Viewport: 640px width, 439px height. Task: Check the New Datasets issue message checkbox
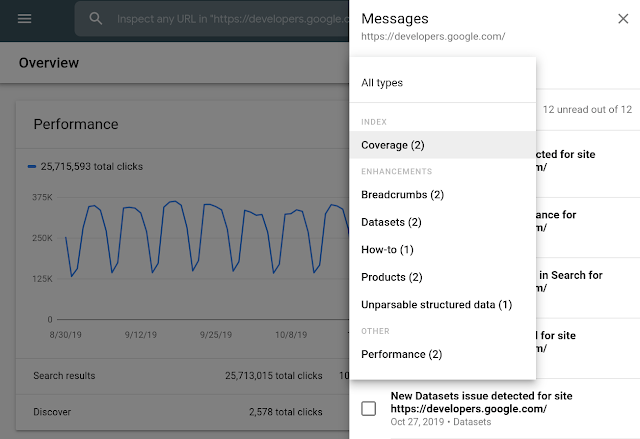point(369,408)
